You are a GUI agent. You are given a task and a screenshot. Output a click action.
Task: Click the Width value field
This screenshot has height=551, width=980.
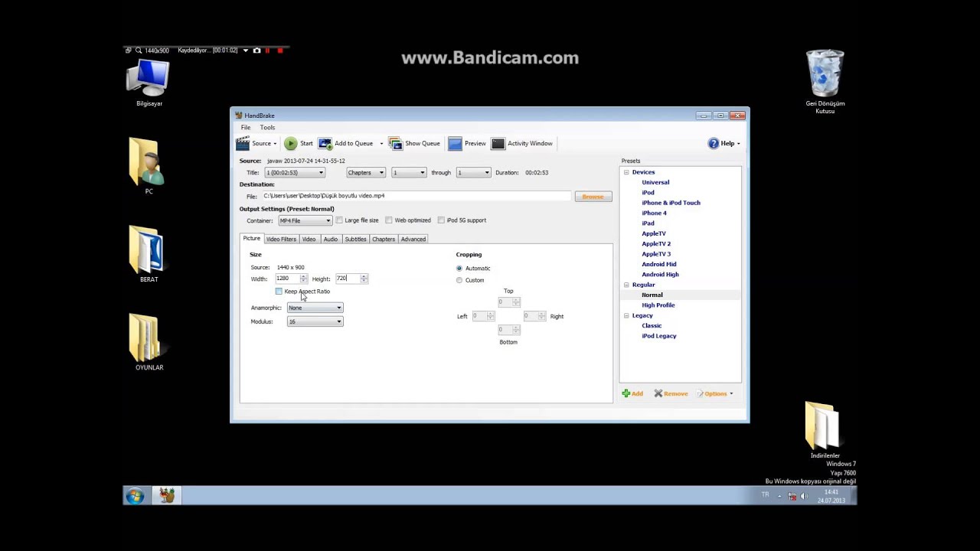tap(287, 279)
